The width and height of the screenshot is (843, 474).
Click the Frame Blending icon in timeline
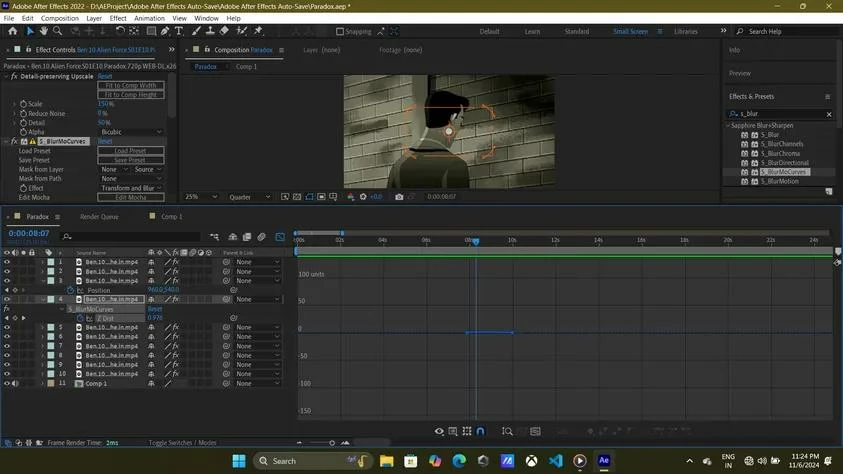pyautogui.click(x=247, y=236)
